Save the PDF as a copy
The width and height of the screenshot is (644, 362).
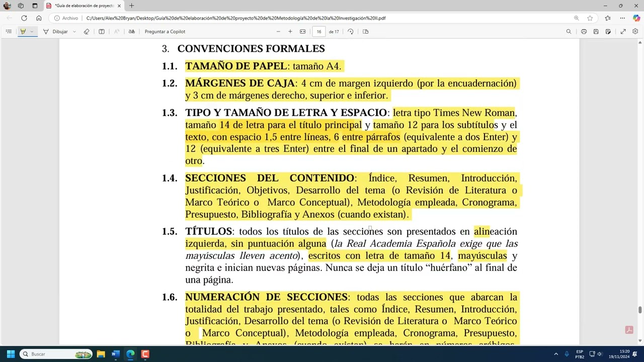(x=608, y=31)
